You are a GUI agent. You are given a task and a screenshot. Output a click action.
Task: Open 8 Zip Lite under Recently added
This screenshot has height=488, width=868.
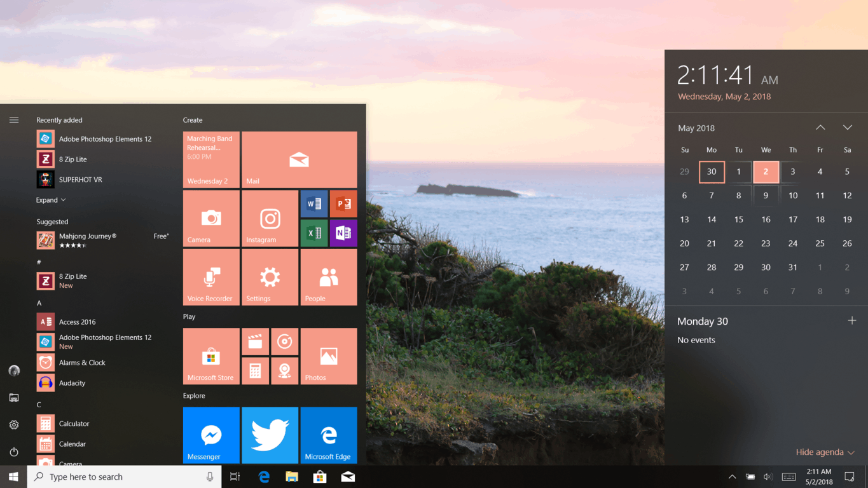point(104,159)
